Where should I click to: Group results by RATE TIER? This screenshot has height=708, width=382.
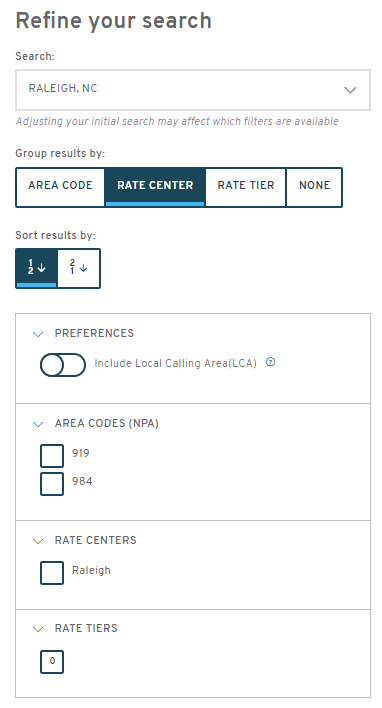click(x=246, y=187)
